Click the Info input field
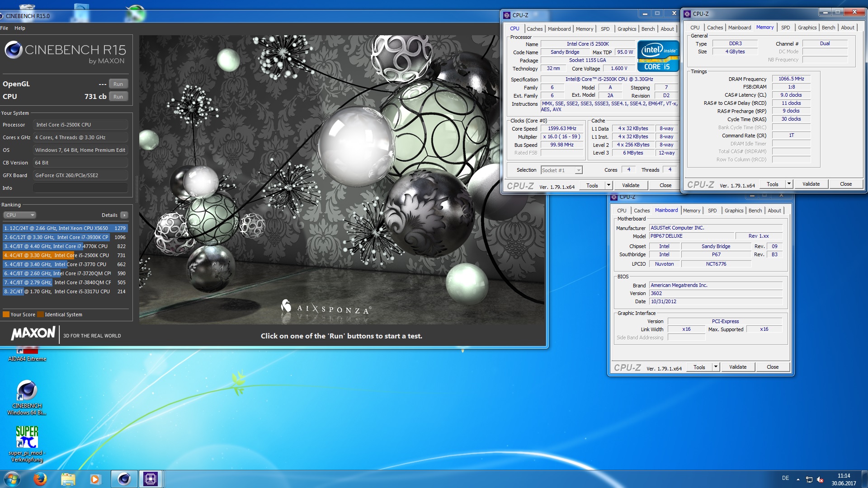 pyautogui.click(x=80, y=188)
